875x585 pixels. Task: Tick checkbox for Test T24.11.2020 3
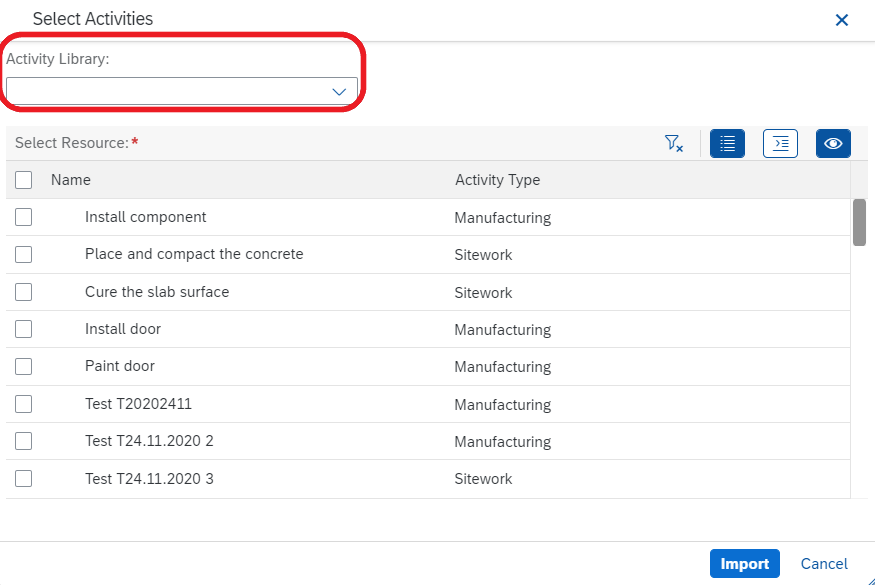pos(23,478)
